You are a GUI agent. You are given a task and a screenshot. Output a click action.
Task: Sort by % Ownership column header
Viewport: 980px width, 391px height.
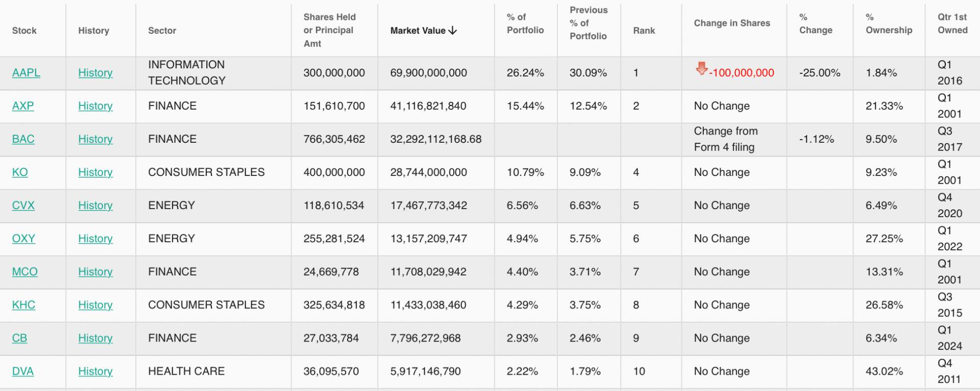[889, 24]
